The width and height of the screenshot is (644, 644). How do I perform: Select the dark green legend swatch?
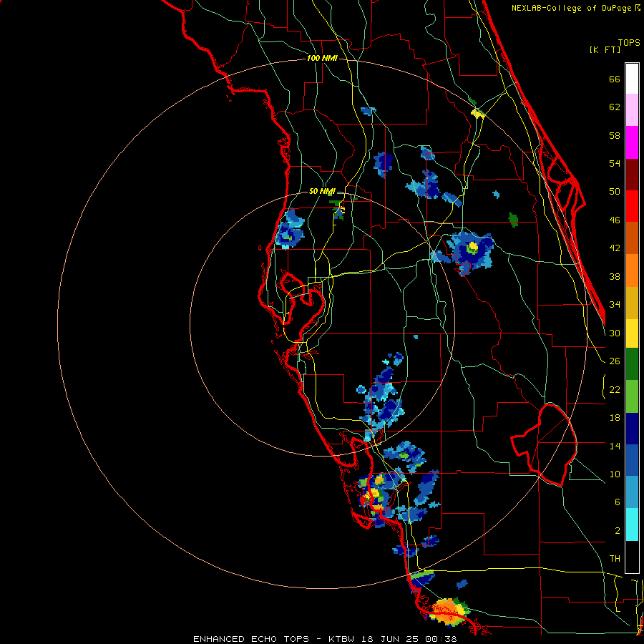coord(632,364)
